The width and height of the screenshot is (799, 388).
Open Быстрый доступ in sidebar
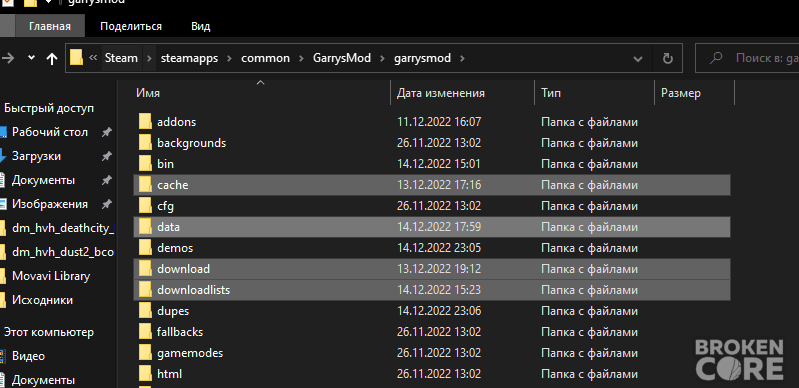click(49, 108)
